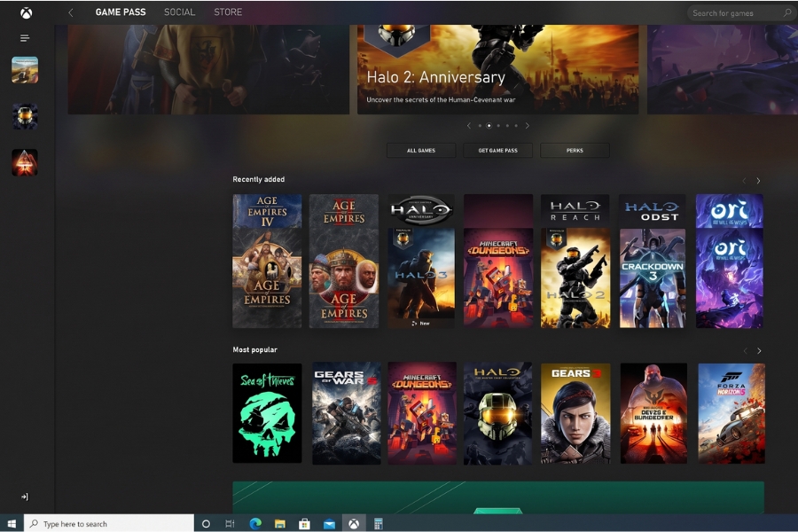Open the Windows Start menu
798x532 pixels.
click(x=12, y=523)
